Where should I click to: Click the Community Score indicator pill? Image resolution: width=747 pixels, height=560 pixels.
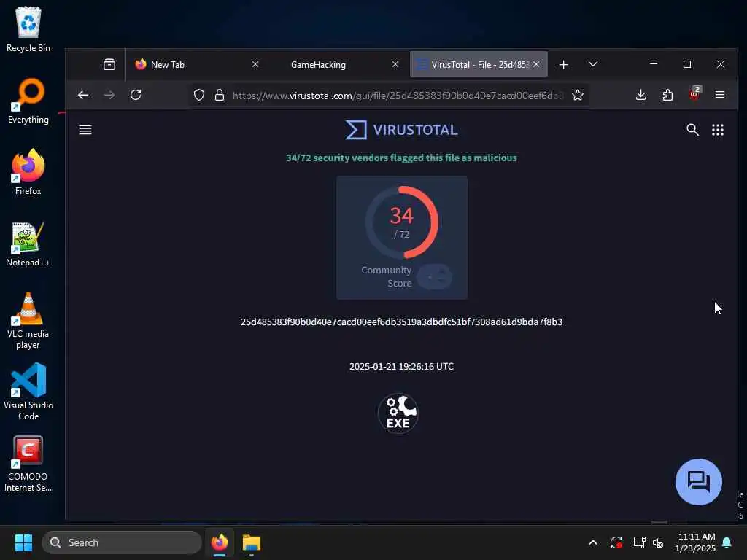pos(434,276)
